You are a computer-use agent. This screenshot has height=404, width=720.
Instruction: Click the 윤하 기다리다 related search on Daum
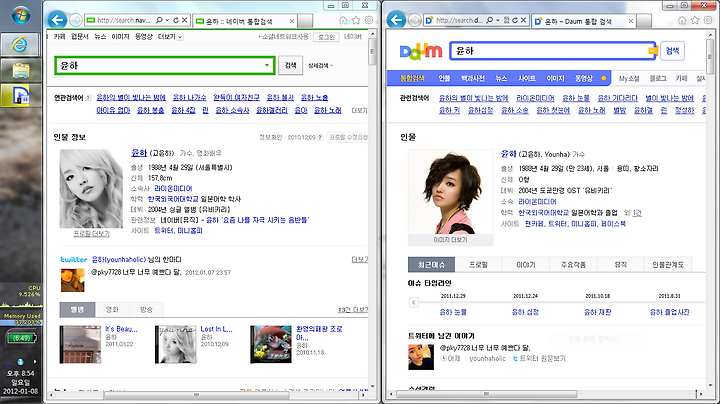618,98
